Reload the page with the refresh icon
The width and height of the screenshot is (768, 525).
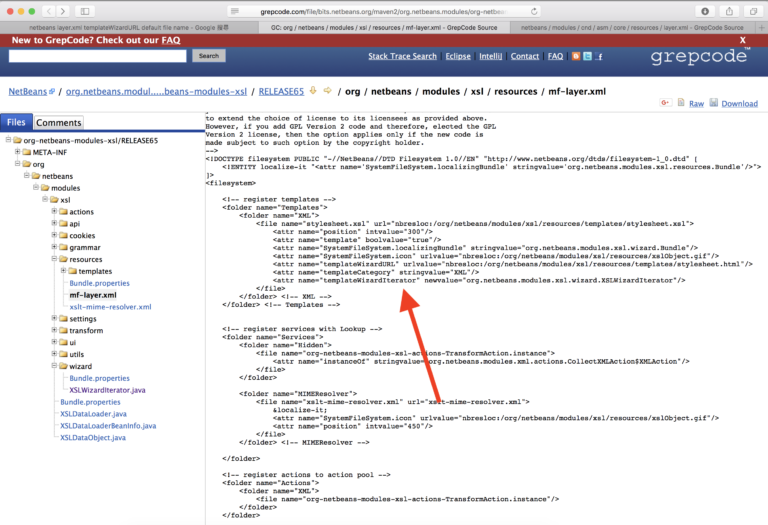click(534, 11)
